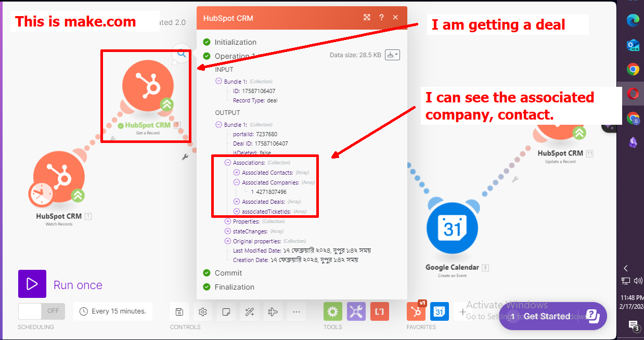Click the clock trigger icon on Watch Records
Image resolution: width=644 pixels, height=340 pixels.
click(x=43, y=194)
